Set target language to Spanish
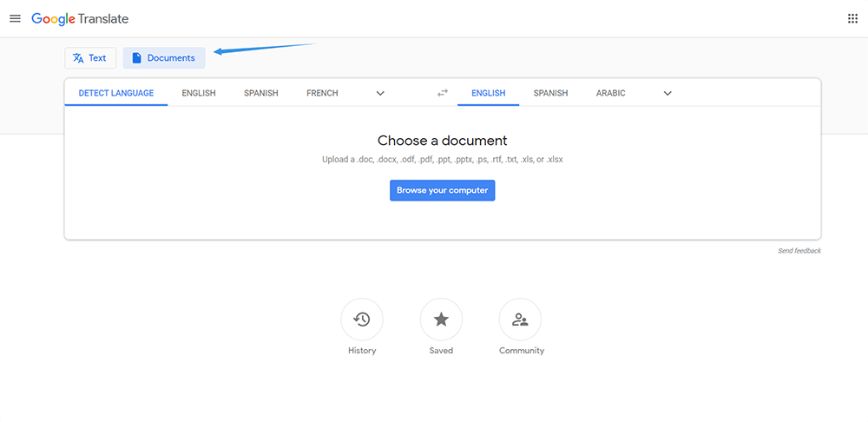 click(x=550, y=93)
